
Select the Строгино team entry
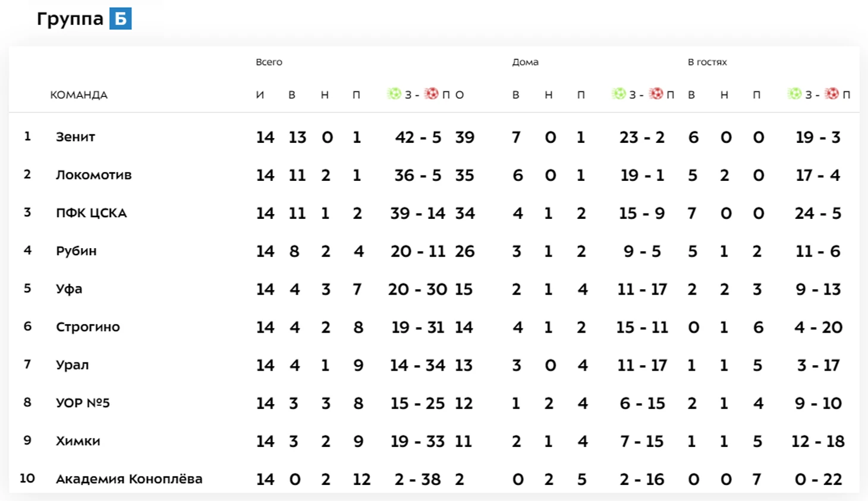(x=88, y=327)
